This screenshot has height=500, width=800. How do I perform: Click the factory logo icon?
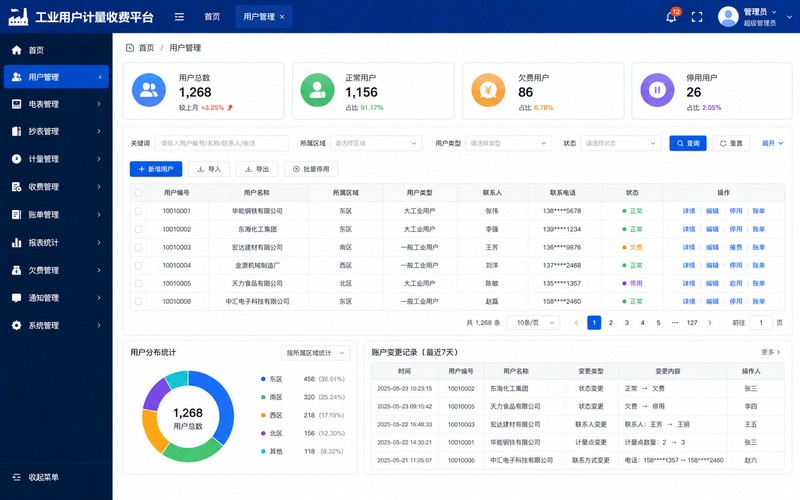18,17
